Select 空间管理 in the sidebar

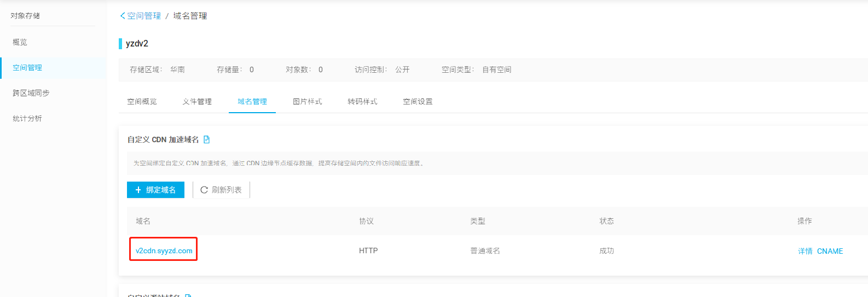click(x=27, y=68)
